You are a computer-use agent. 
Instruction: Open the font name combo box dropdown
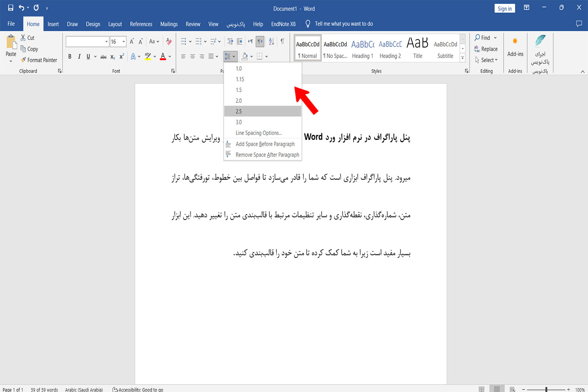click(x=106, y=42)
